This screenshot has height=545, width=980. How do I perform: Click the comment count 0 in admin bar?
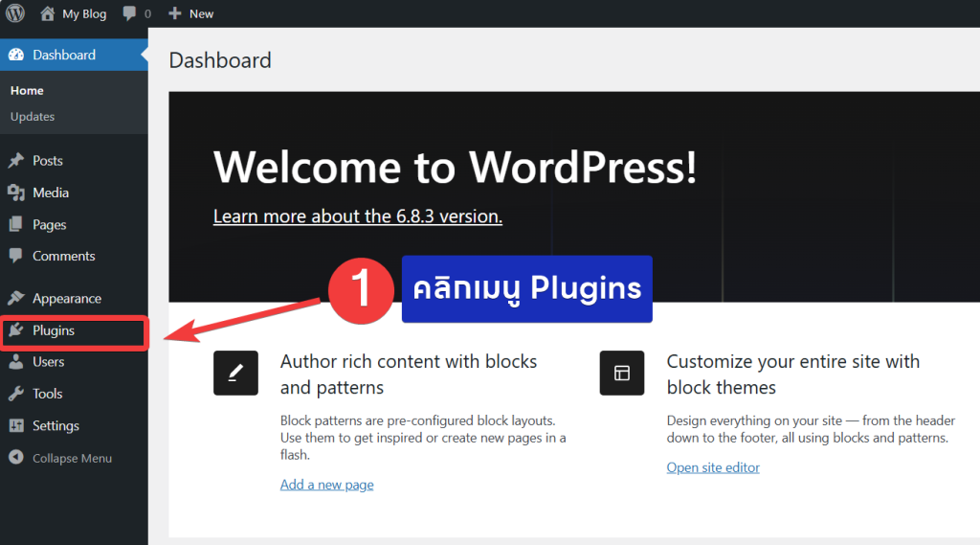tap(147, 13)
